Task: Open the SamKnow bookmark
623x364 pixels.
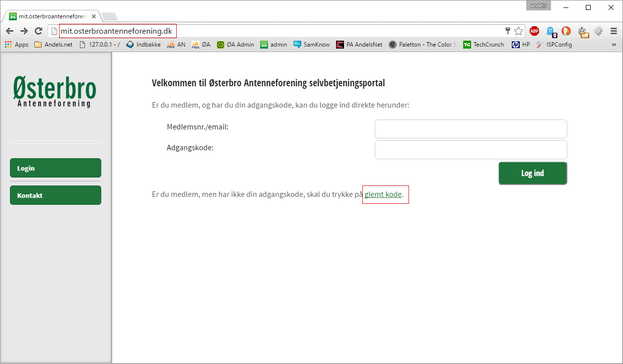Action: pos(312,45)
